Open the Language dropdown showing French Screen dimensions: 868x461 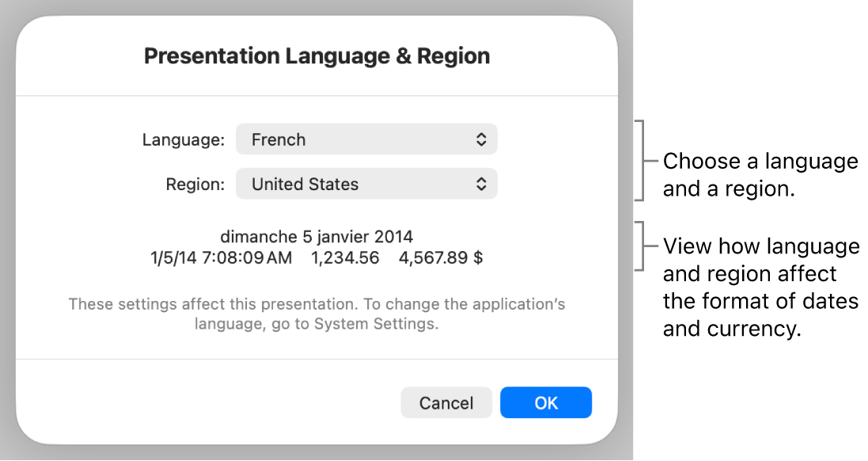pyautogui.click(x=366, y=139)
